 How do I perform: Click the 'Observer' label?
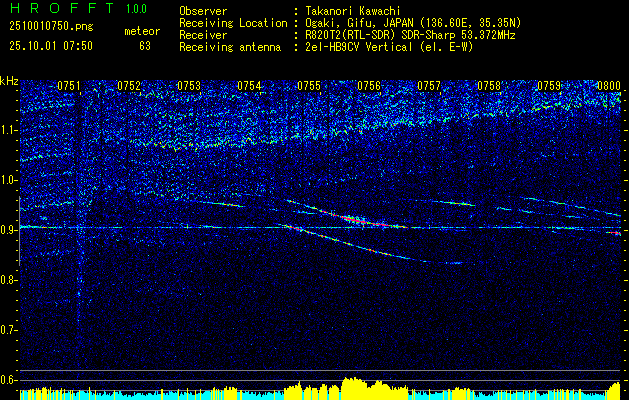coord(203,11)
